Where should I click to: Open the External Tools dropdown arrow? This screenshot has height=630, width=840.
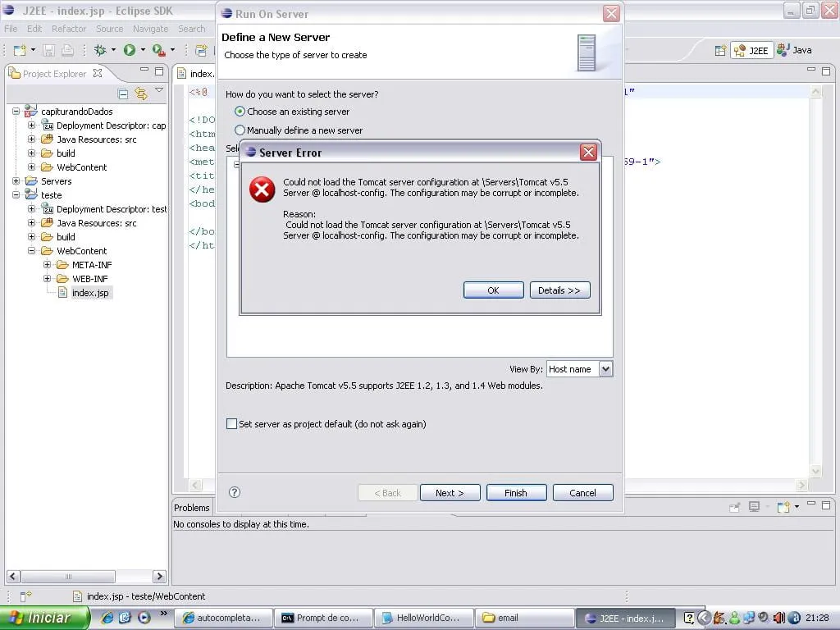click(x=172, y=50)
